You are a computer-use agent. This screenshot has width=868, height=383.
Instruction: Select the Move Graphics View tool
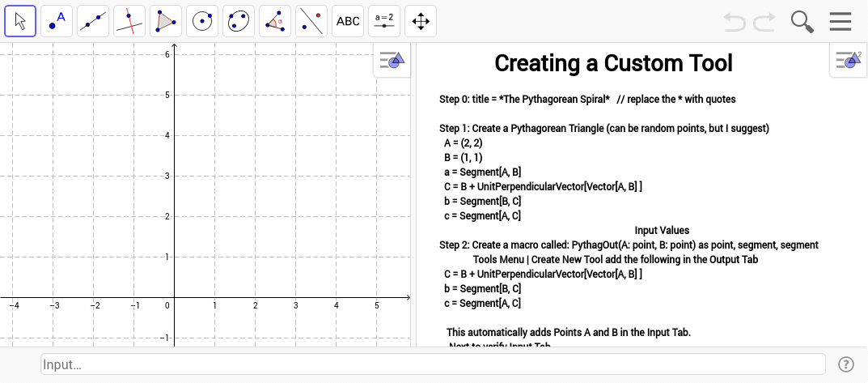tap(421, 22)
